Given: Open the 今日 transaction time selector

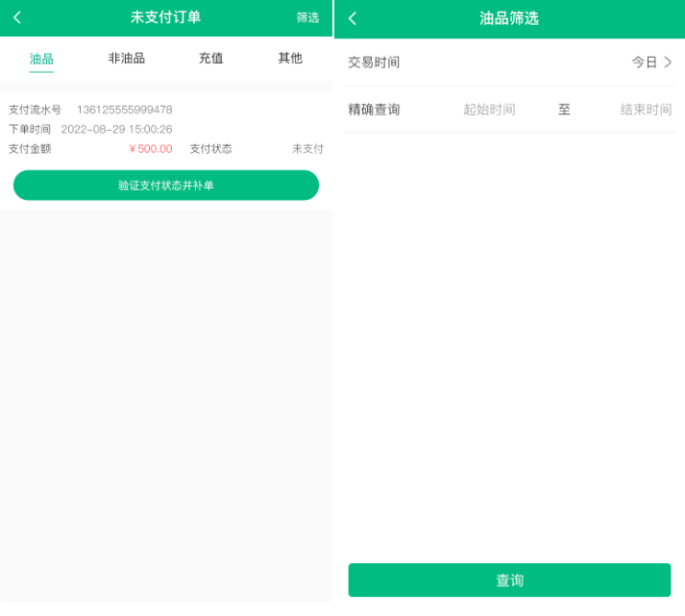Looking at the screenshot, I should tap(645, 62).
